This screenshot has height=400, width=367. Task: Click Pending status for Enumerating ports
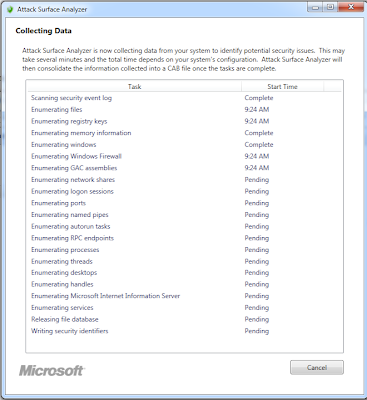coord(257,203)
